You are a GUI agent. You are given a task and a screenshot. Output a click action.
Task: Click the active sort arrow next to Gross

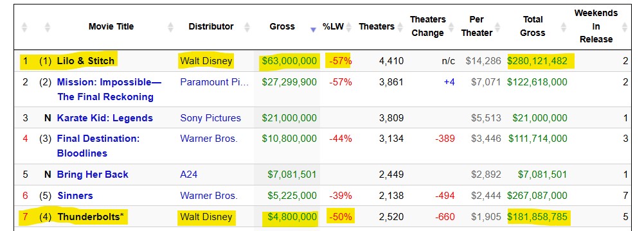click(314, 30)
